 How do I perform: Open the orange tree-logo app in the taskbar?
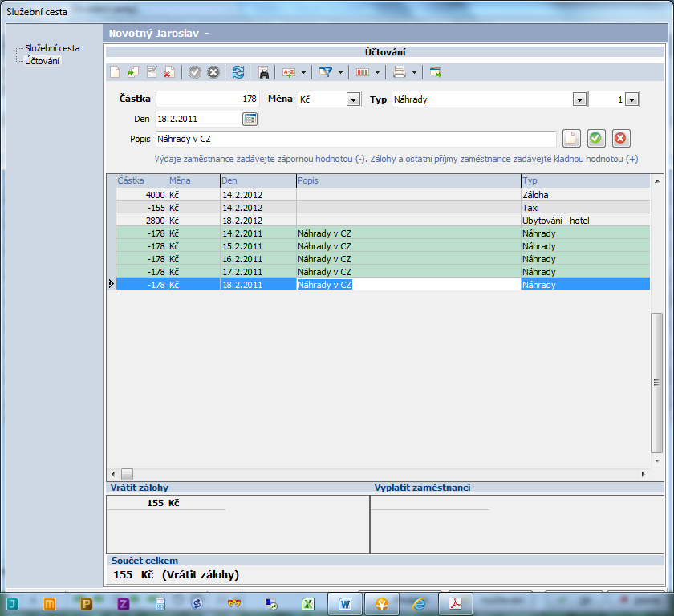(x=382, y=604)
